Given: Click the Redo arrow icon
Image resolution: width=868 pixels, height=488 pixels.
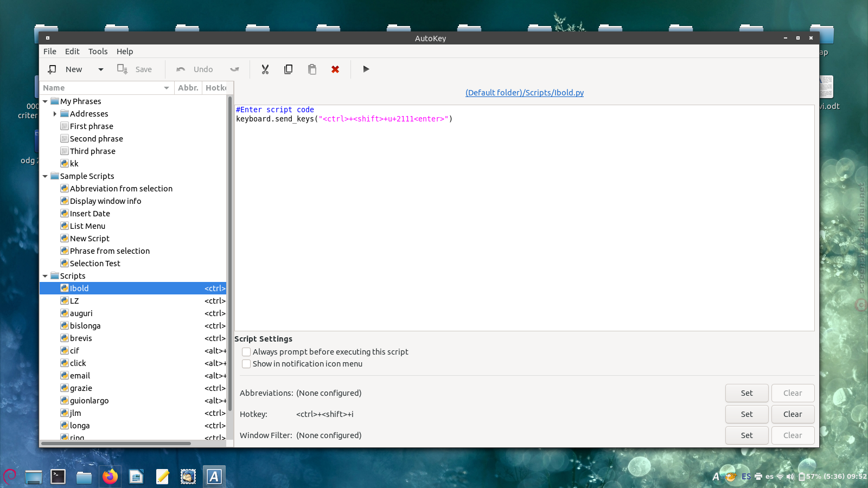Looking at the screenshot, I should (234, 69).
